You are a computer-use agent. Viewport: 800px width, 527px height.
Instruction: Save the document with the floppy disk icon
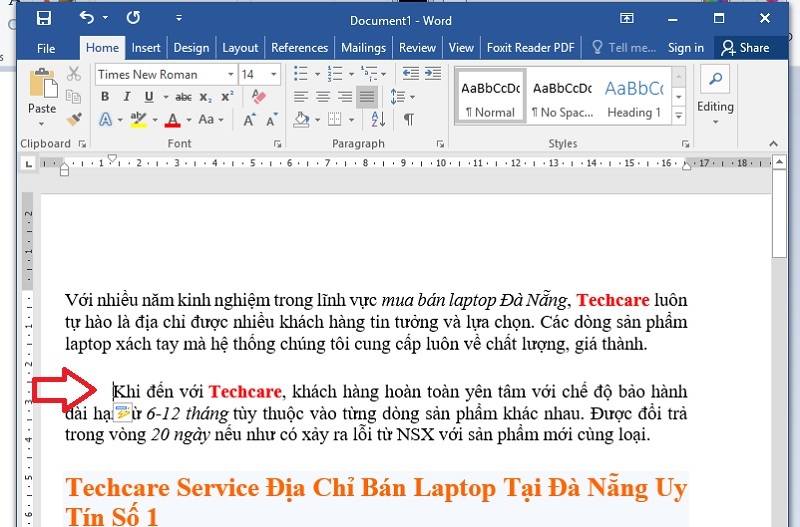coord(44,18)
